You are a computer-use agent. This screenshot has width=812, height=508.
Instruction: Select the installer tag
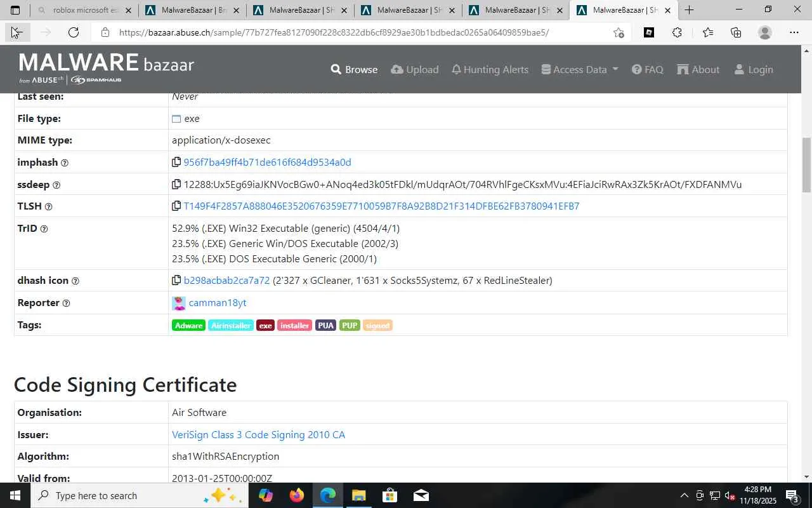point(294,326)
